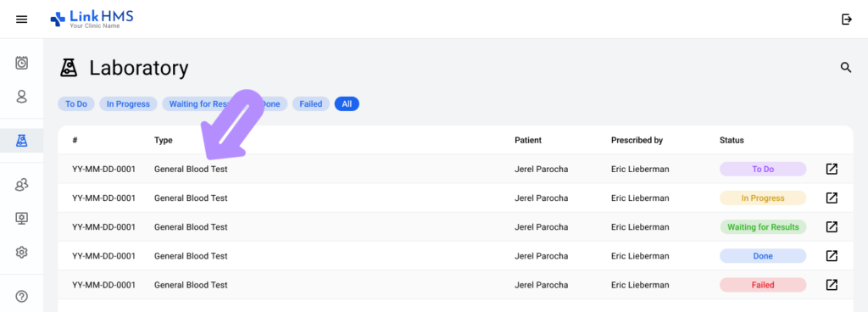Image resolution: width=868 pixels, height=312 pixels.
Task: Select the Laboratory flask sidebar icon
Action: (x=21, y=141)
